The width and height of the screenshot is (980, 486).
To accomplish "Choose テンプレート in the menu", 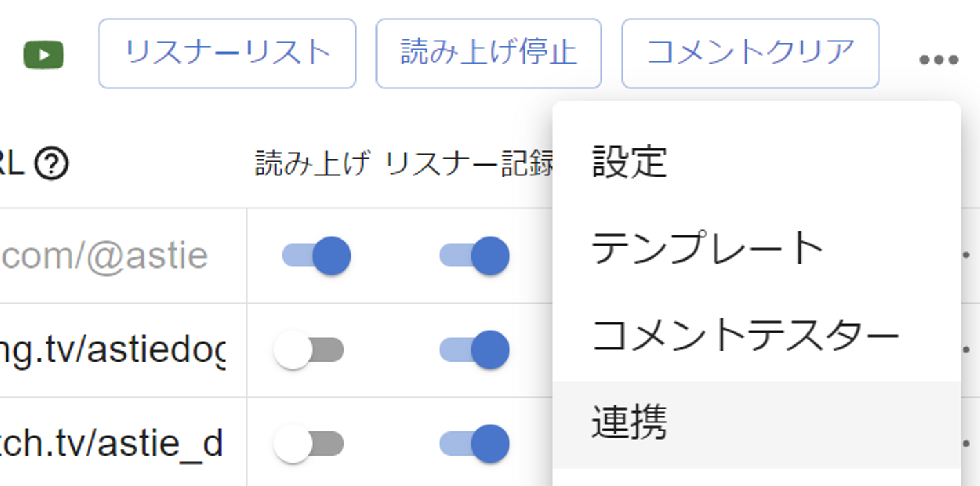I will 708,249.
